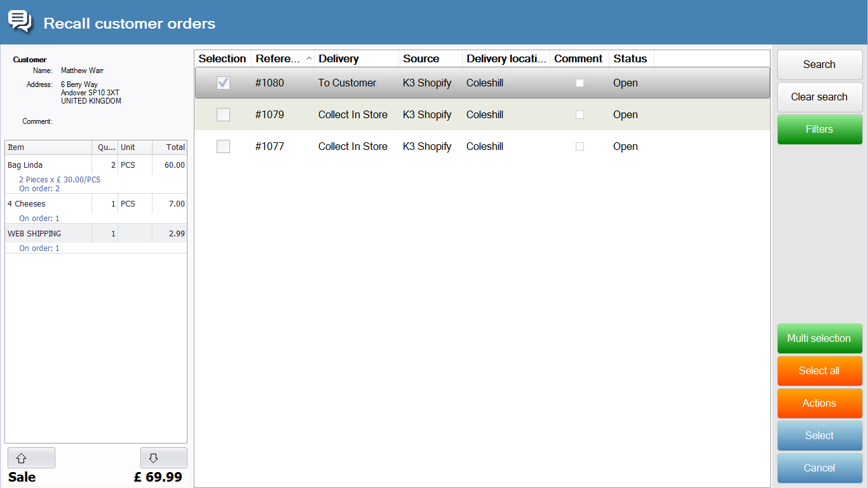Enable Multi selection mode
Image resolution: width=868 pixels, height=488 pixels.
click(819, 339)
